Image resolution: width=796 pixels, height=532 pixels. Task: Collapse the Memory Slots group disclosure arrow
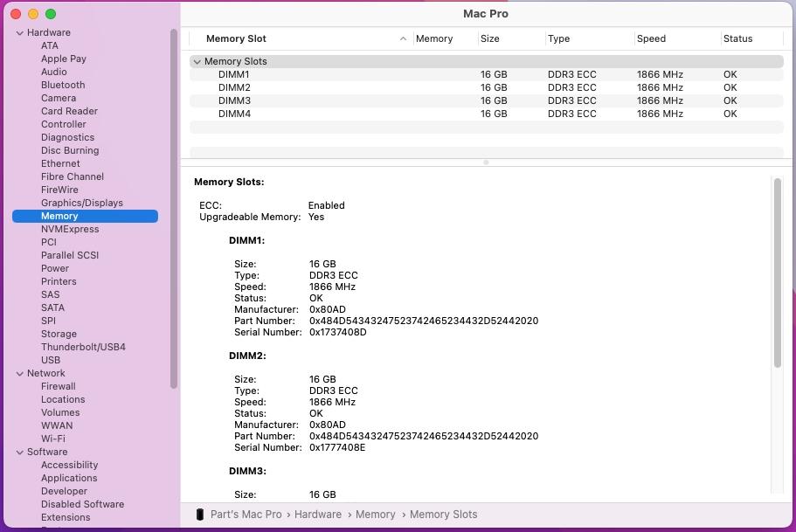coord(197,62)
